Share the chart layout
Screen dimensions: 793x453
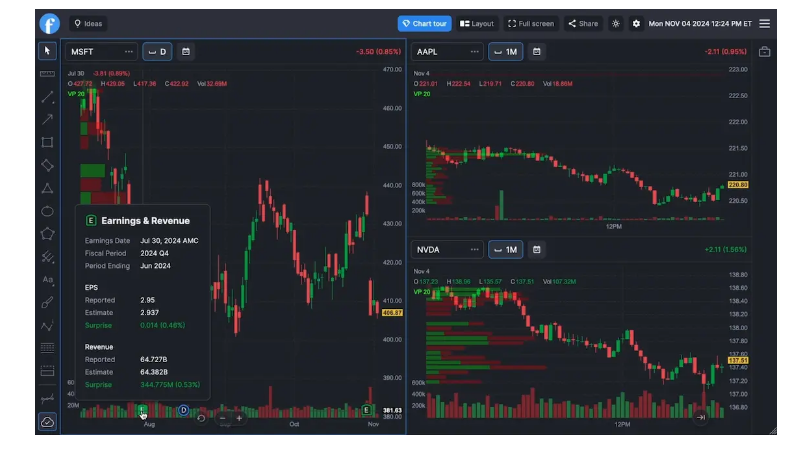click(x=583, y=24)
